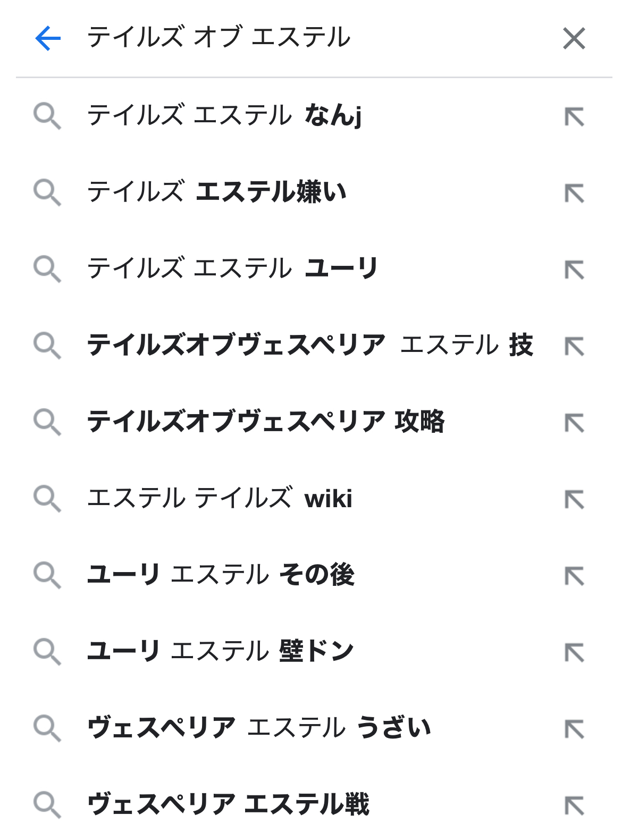Viewport: 622px width, 840px height.
Task: Fill query arrow for ヴェスペリア 攻略 suggestion
Action: pyautogui.click(x=575, y=423)
